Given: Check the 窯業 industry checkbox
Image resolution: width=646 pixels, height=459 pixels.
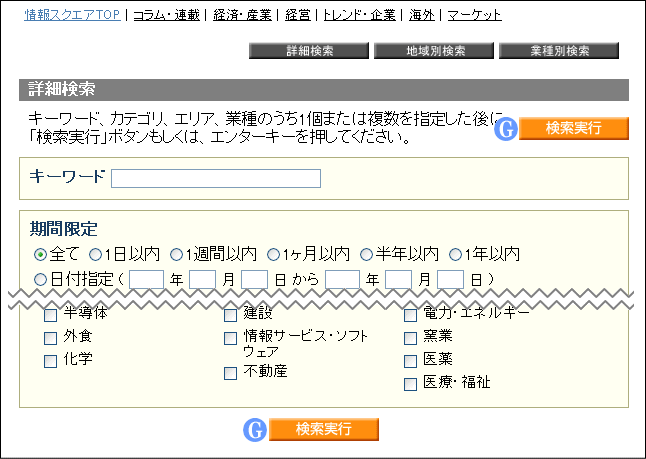Looking at the screenshot, I should pos(410,338).
